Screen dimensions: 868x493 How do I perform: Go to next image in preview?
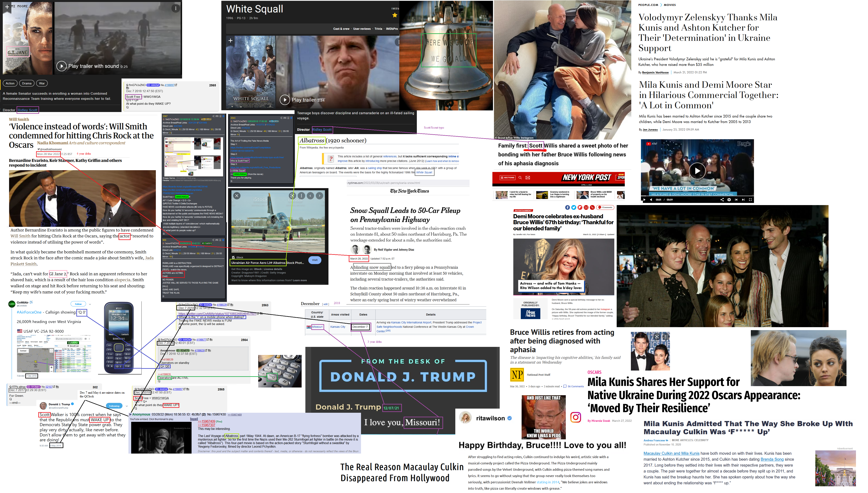pyautogui.click(x=319, y=196)
